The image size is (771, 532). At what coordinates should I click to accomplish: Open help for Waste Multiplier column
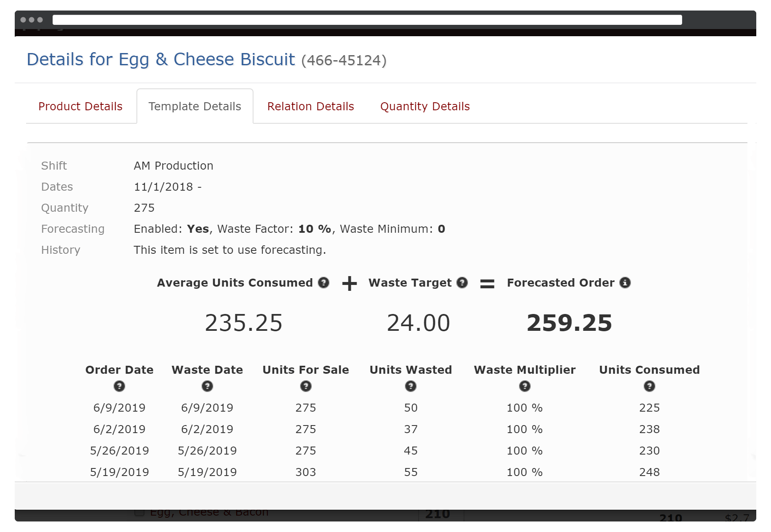525,386
